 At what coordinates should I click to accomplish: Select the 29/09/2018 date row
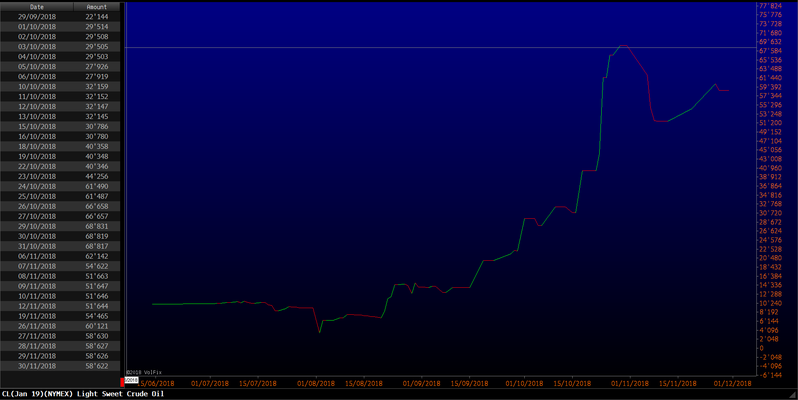coord(60,17)
